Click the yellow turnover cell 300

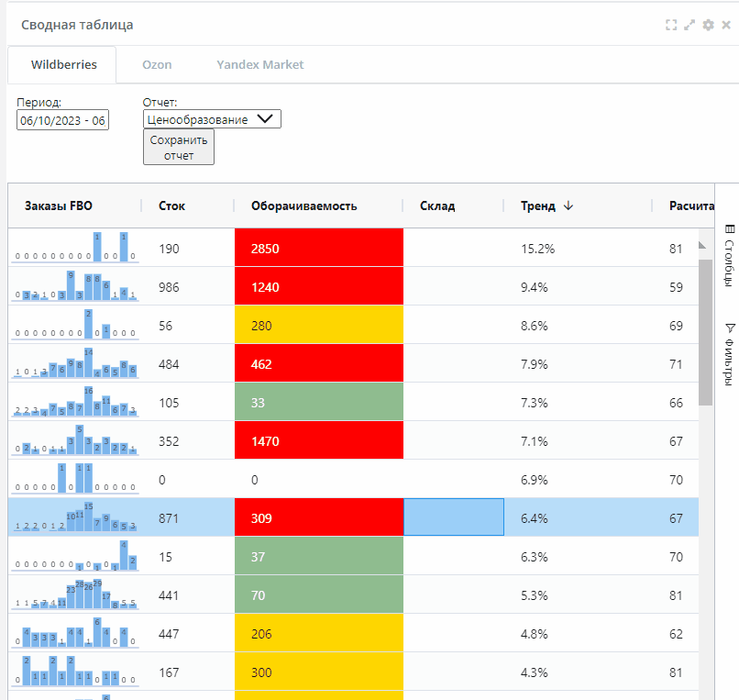point(319,672)
